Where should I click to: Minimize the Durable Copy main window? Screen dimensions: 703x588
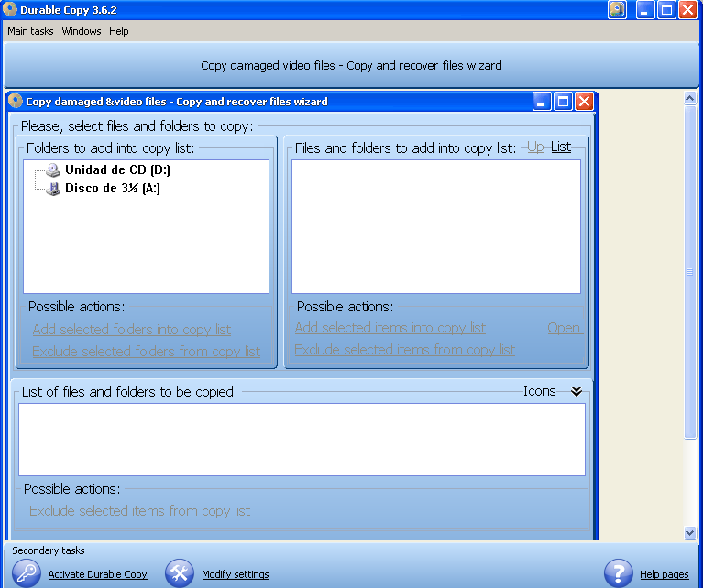click(645, 9)
